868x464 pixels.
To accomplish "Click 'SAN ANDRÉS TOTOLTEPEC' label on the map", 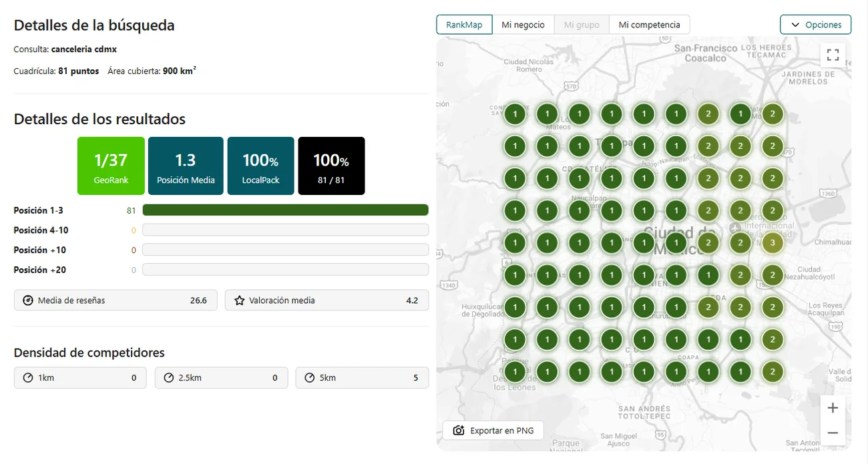I will (644, 412).
